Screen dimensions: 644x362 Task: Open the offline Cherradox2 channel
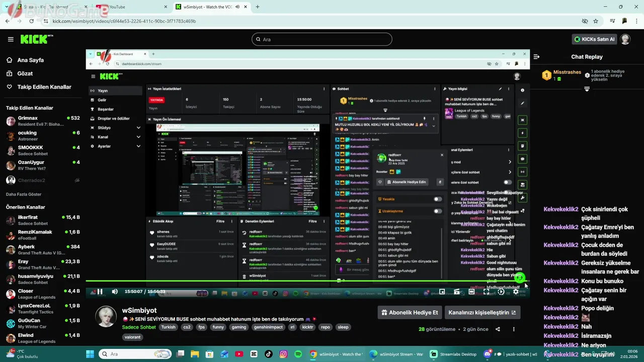tap(42, 180)
